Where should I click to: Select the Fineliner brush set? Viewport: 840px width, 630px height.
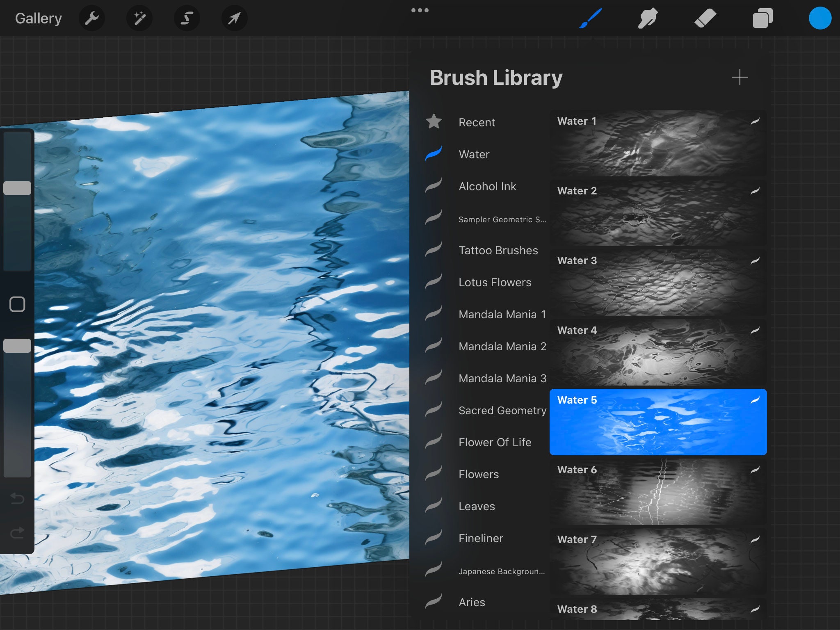coord(481,538)
